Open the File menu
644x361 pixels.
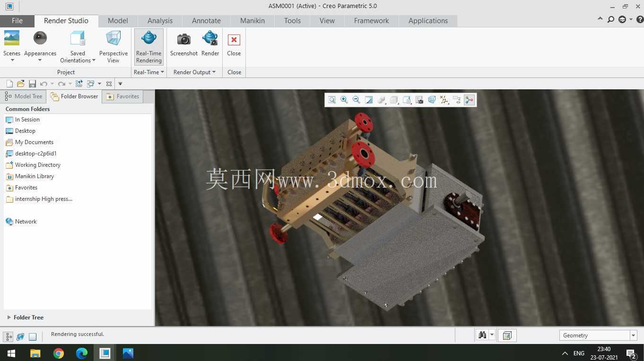(17, 21)
